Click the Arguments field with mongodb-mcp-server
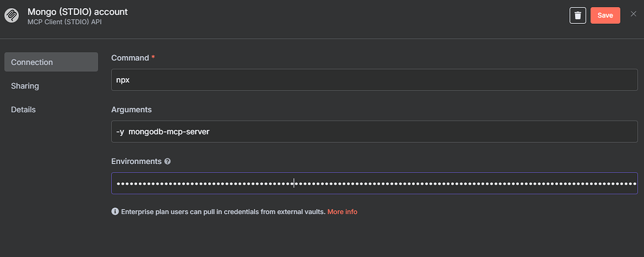 pos(374,131)
